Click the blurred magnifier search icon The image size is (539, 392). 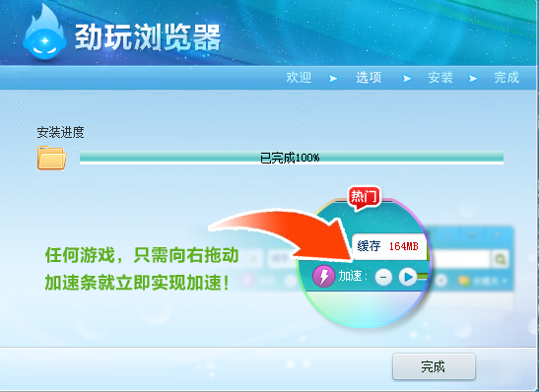point(501,259)
